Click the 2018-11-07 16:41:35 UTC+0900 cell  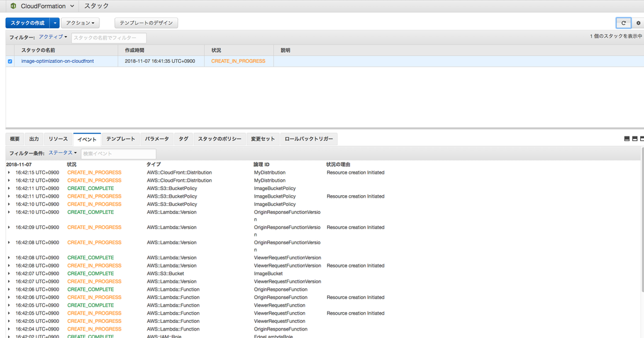pos(160,61)
